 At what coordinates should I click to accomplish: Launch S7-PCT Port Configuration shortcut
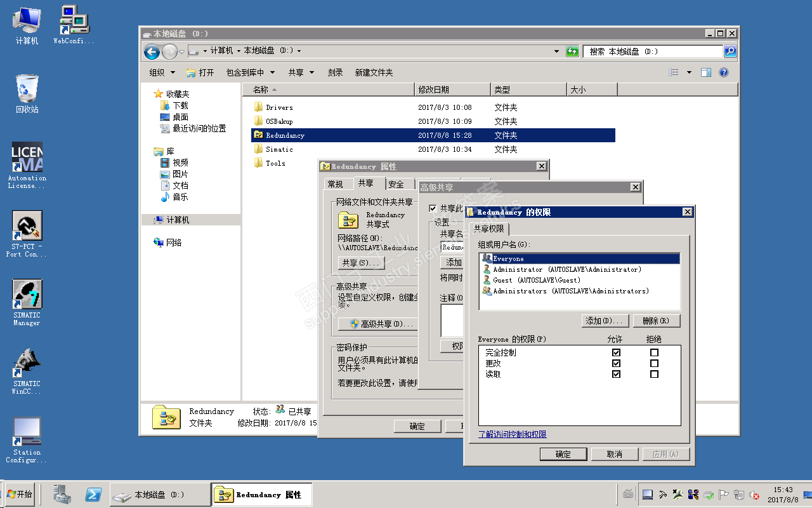[27, 234]
